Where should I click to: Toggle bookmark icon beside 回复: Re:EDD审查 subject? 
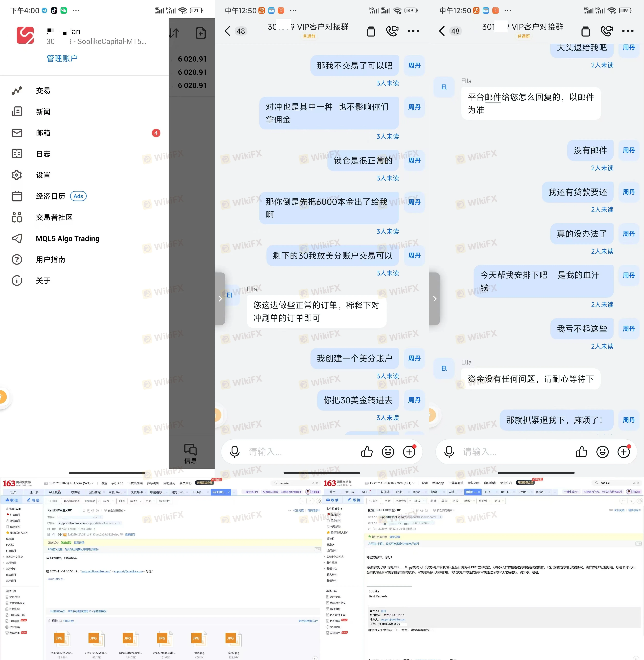(413, 510)
